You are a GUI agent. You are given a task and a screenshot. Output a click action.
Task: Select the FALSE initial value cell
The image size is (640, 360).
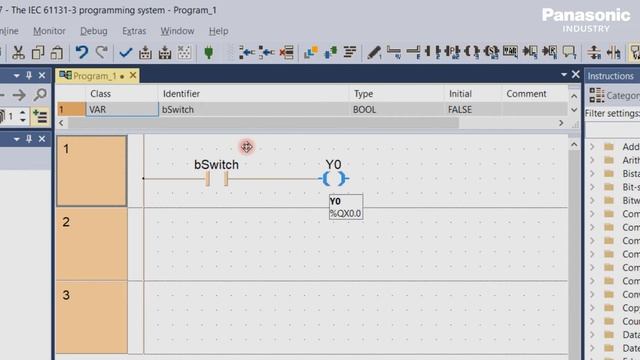(472, 109)
